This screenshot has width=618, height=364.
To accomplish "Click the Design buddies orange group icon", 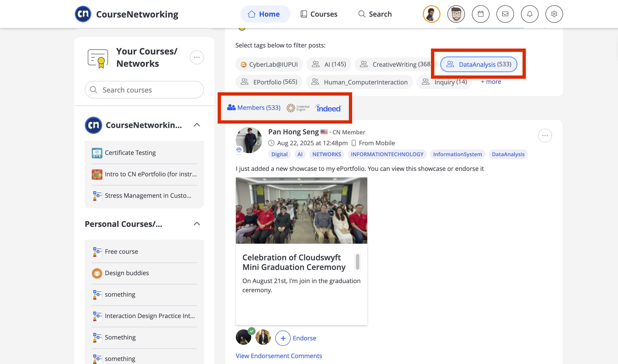I will click(x=97, y=273).
